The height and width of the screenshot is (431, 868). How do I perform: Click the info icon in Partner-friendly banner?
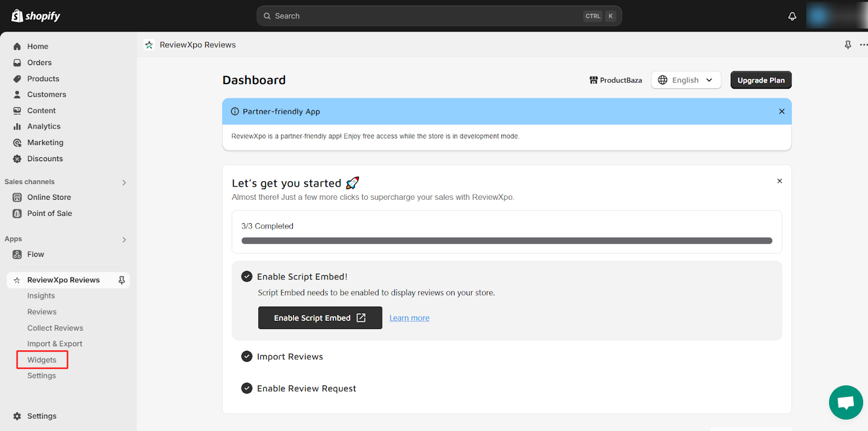pos(235,111)
